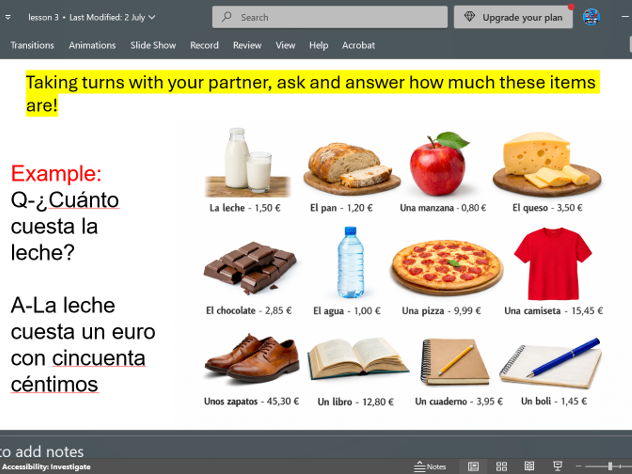Select the red T-shirt image
Image resolution: width=632 pixels, height=474 pixels.
(x=553, y=264)
